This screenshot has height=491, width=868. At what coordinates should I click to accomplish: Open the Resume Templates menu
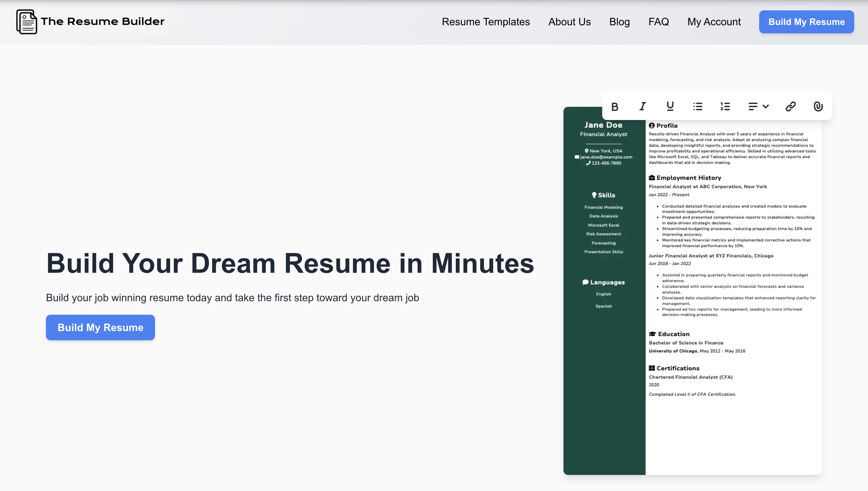pos(486,22)
